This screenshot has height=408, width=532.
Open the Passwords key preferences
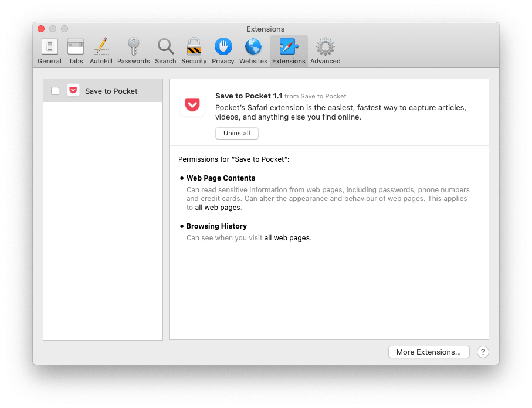coord(133,51)
